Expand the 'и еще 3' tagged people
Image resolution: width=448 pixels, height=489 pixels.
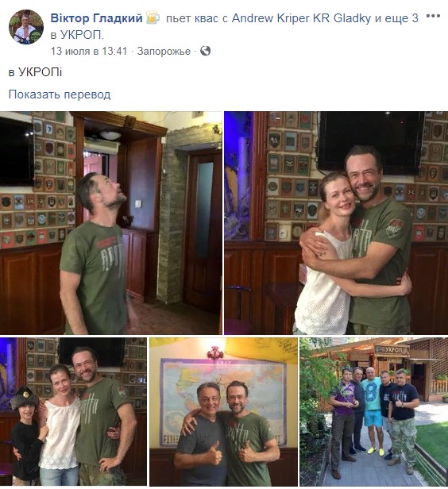click(396, 18)
